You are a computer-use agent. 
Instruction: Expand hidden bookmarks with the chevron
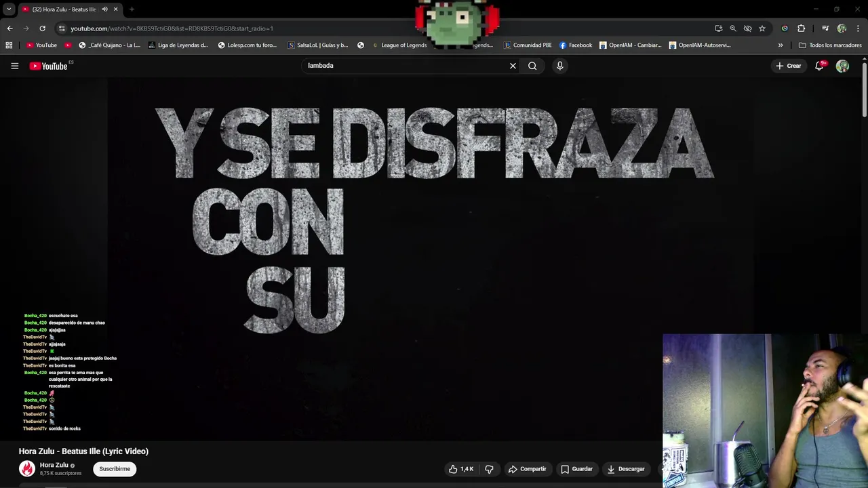[781, 45]
